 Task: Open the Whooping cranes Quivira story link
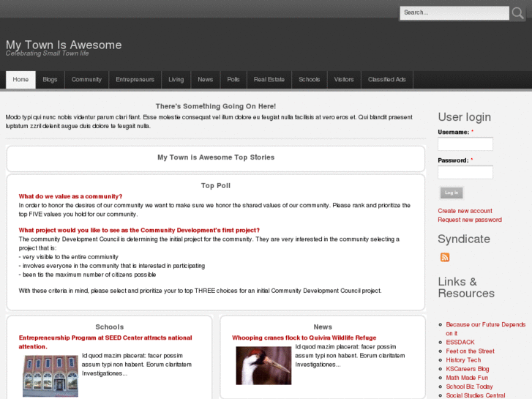pos(304,338)
